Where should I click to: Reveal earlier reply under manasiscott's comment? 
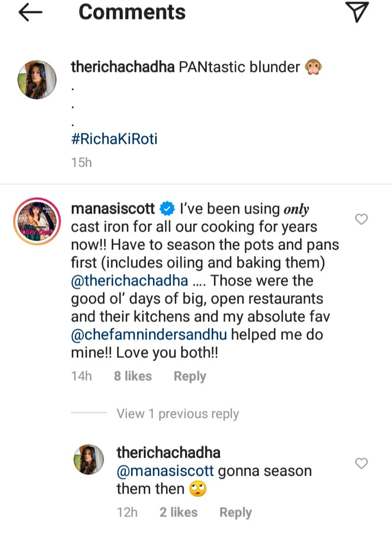tap(177, 414)
